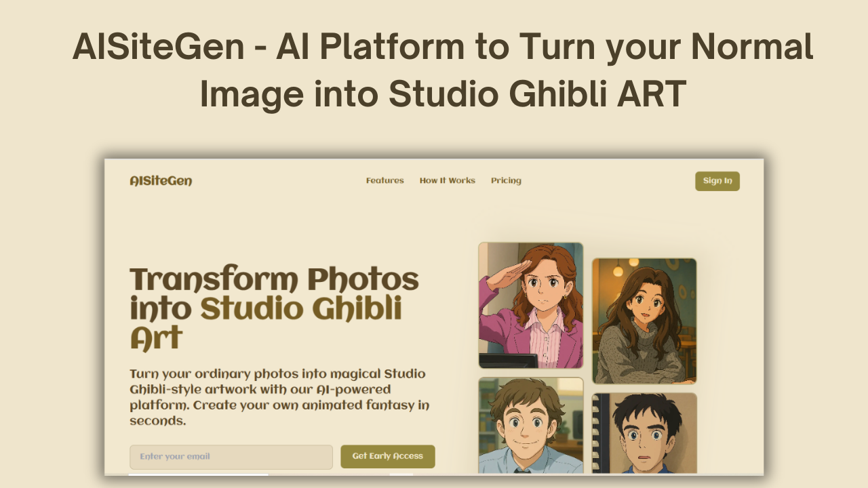This screenshot has width=868, height=488.
Task: Go to the How It Works section
Action: point(447,180)
